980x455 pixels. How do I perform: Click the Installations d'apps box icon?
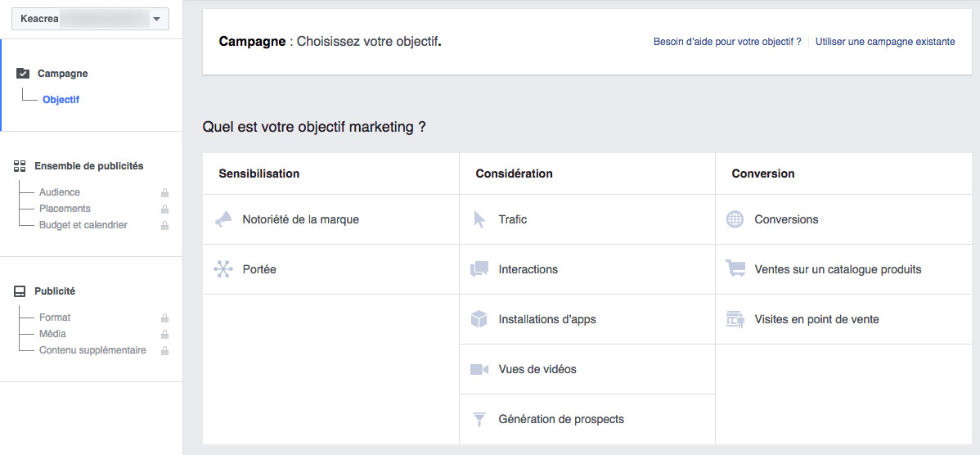(x=479, y=319)
